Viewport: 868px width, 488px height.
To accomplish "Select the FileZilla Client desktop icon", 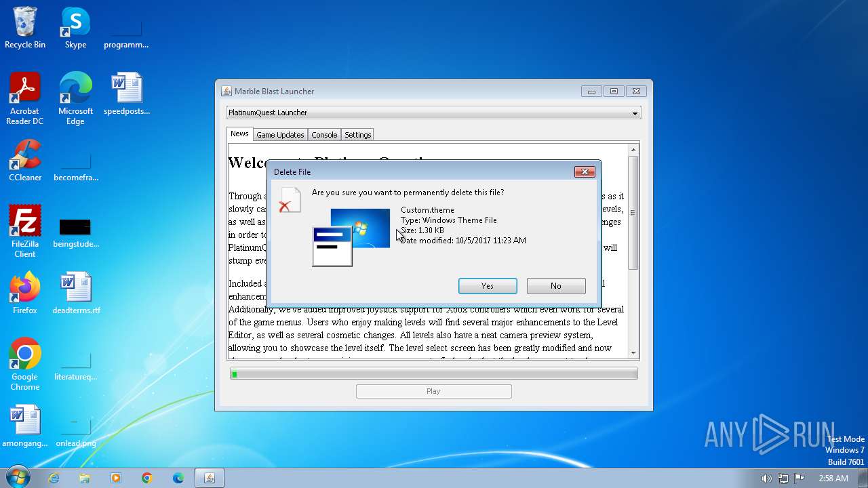I will click(25, 232).
